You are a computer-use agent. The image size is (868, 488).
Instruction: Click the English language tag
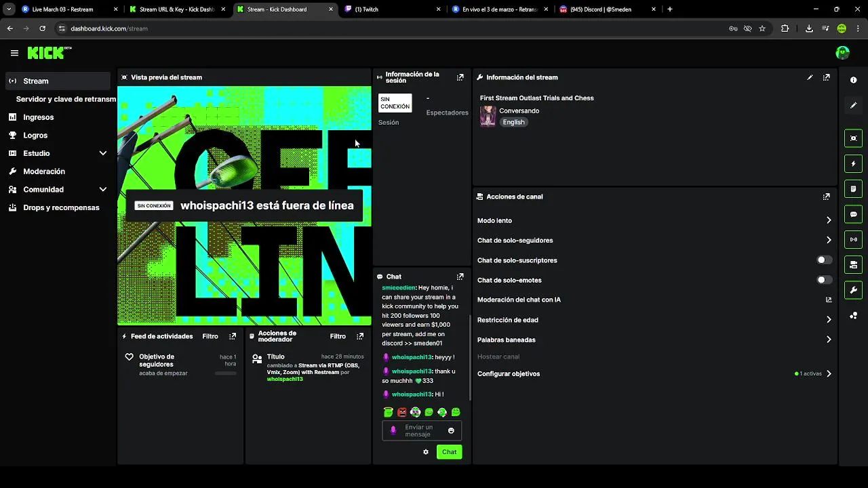(x=513, y=122)
